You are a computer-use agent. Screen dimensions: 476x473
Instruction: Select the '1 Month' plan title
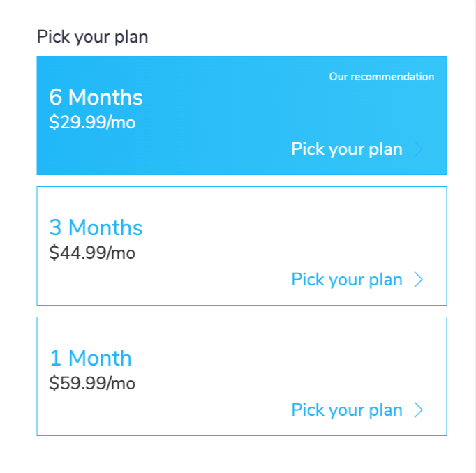pyautogui.click(x=90, y=358)
